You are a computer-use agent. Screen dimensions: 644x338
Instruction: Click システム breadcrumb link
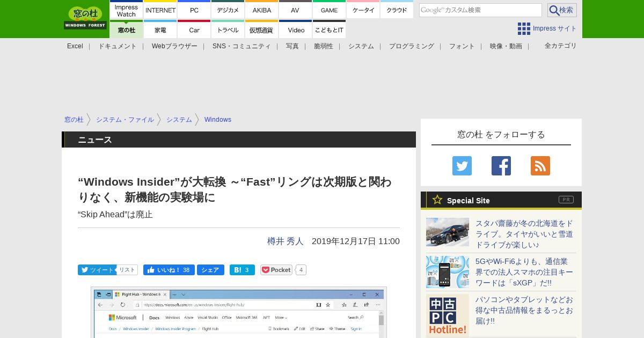179,120
